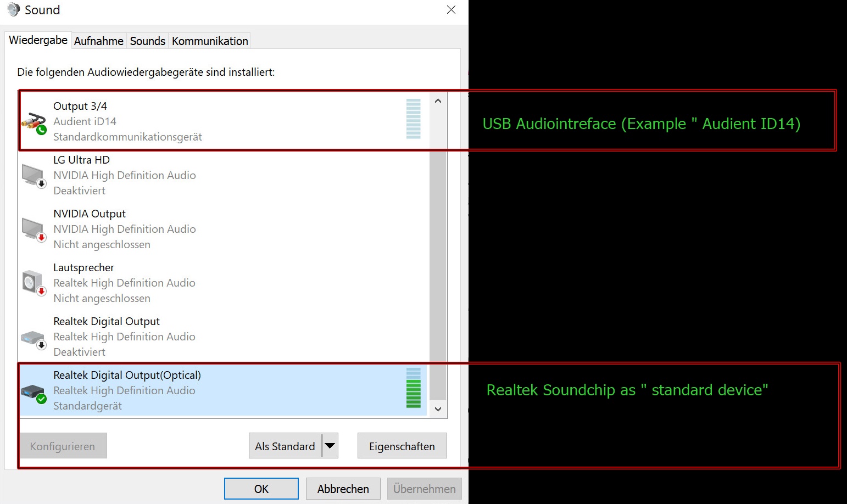The width and height of the screenshot is (847, 504).
Task: Click the Konfigurieren button
Action: (x=63, y=446)
